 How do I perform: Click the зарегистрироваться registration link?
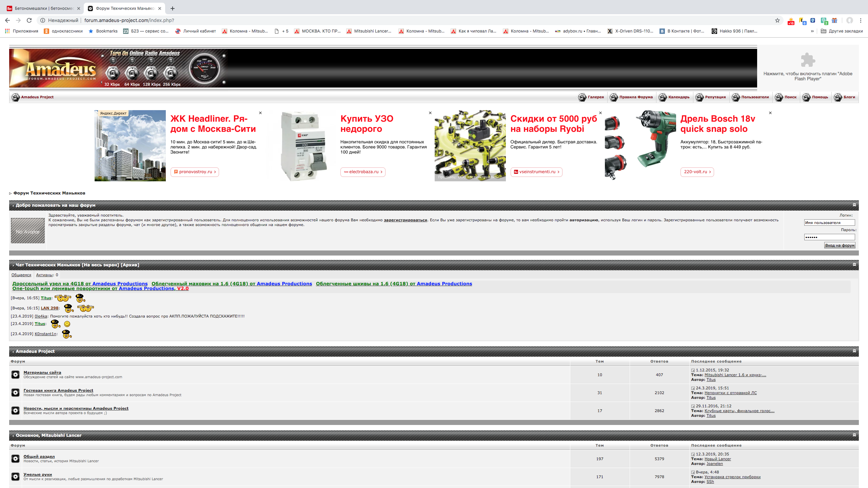(406, 220)
